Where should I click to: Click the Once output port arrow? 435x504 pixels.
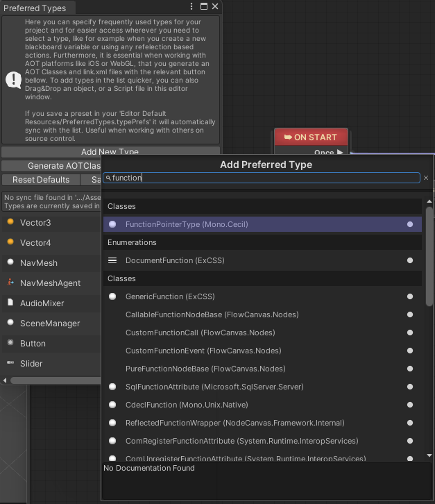coord(340,152)
